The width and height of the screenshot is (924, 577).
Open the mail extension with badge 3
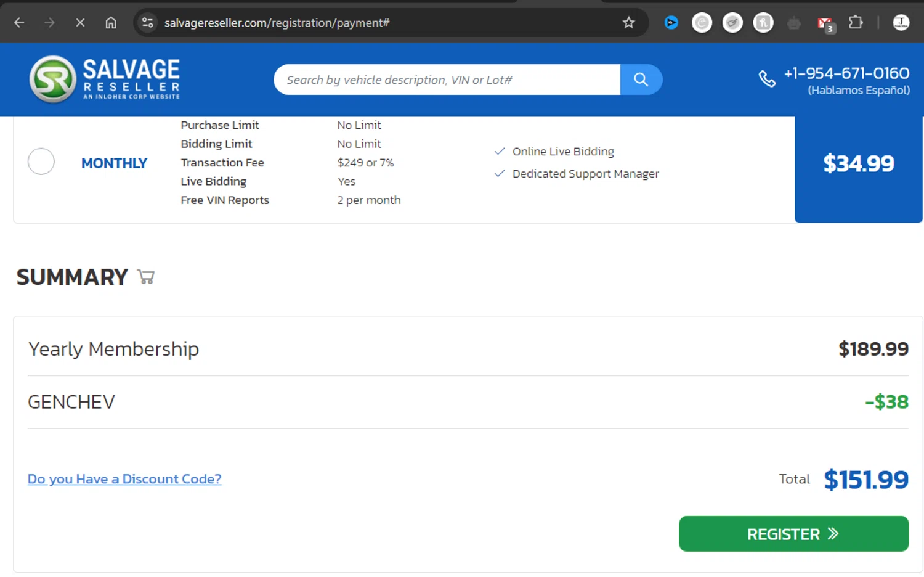click(825, 24)
